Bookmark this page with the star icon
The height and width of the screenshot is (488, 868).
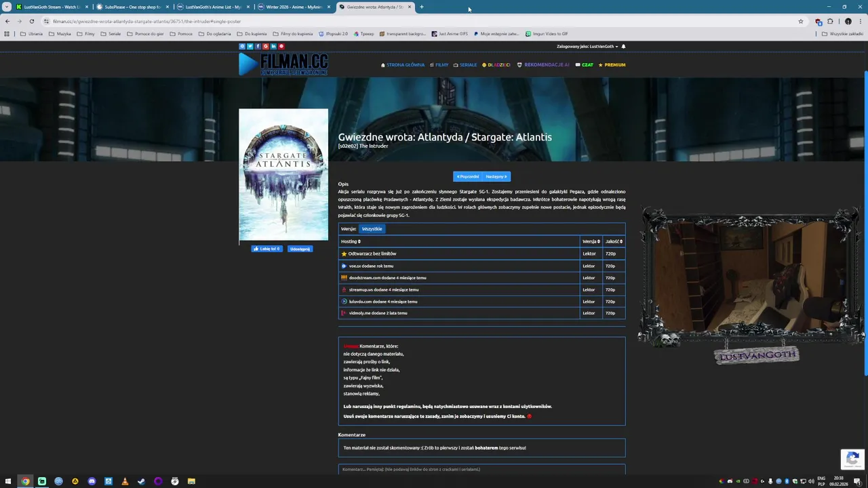[801, 21]
